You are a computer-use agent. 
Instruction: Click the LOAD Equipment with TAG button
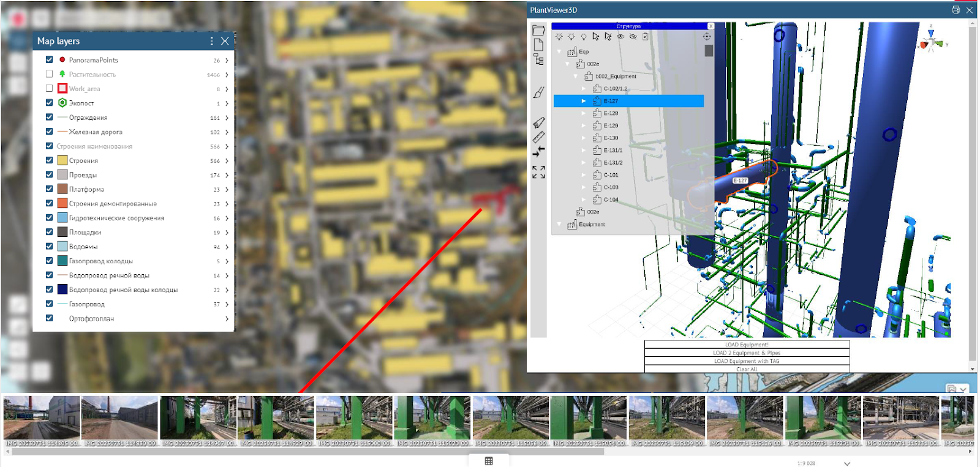(x=747, y=361)
